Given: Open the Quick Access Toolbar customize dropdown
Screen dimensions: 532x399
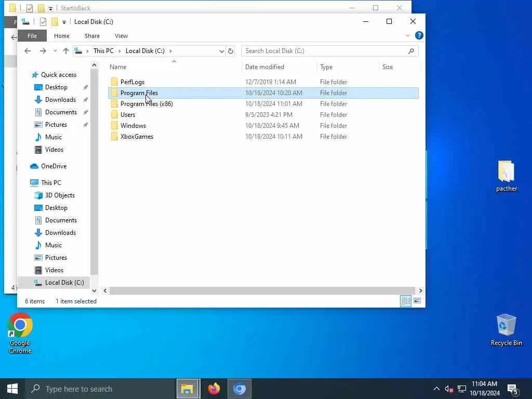Looking at the screenshot, I should [64, 22].
